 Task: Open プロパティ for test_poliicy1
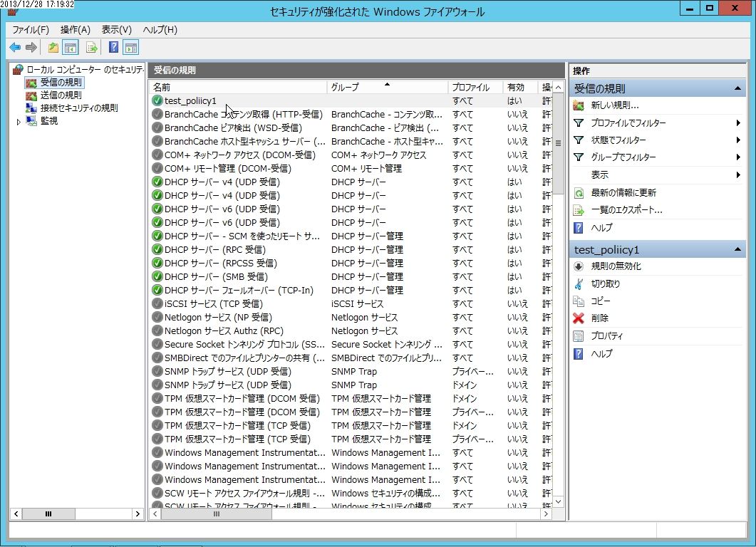click(607, 336)
